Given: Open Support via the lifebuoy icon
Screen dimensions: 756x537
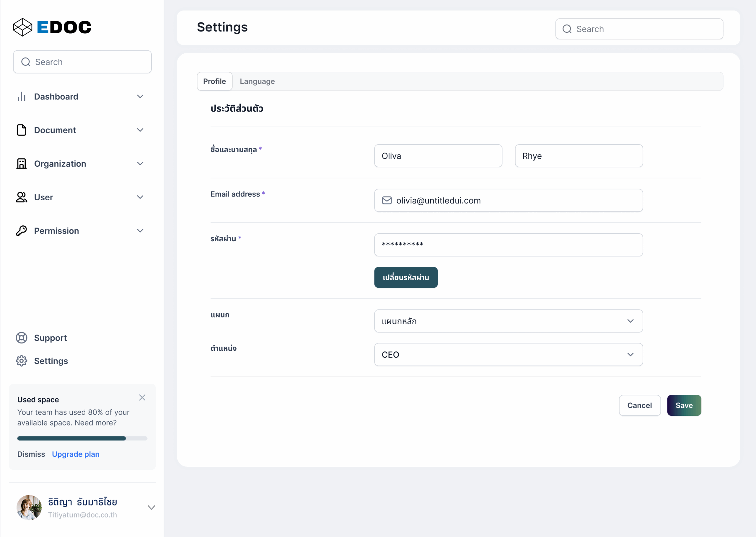Looking at the screenshot, I should [x=22, y=338].
